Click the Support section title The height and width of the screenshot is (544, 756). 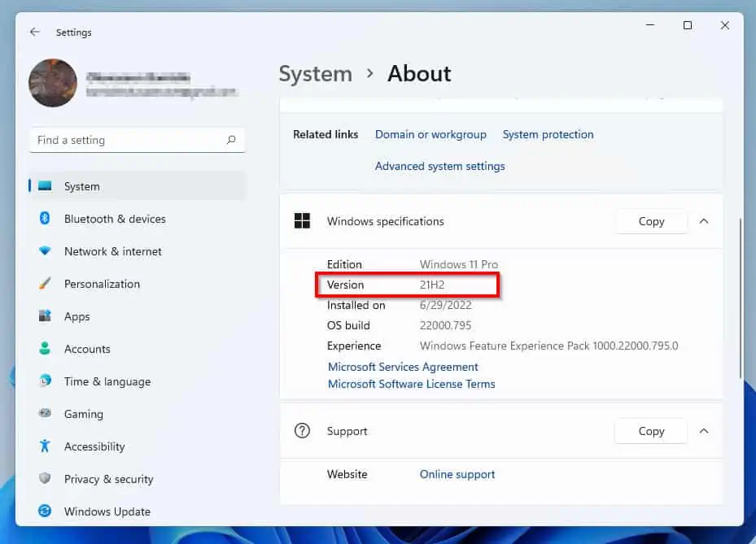click(x=347, y=431)
